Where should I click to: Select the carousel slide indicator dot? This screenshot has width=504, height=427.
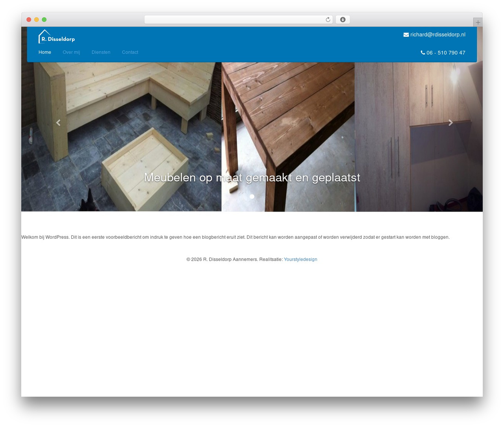click(252, 197)
